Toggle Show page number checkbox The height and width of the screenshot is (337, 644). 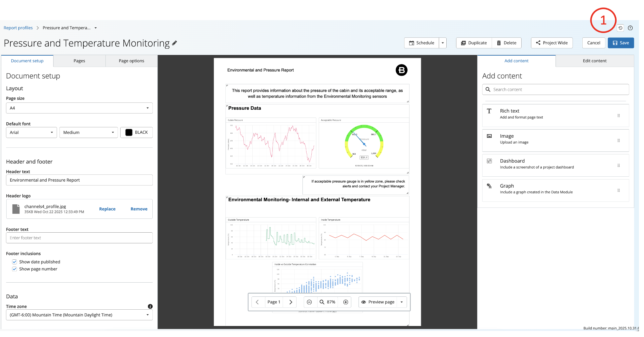point(14,269)
